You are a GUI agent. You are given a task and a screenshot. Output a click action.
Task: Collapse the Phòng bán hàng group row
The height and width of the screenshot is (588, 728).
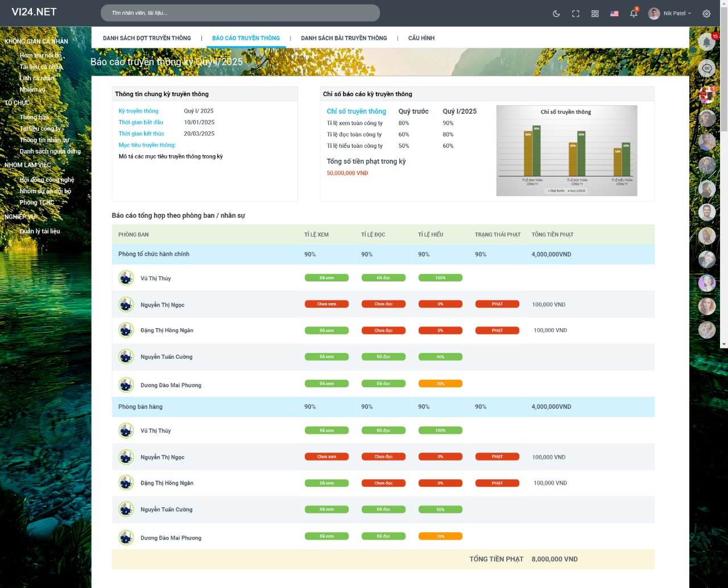pos(383,407)
